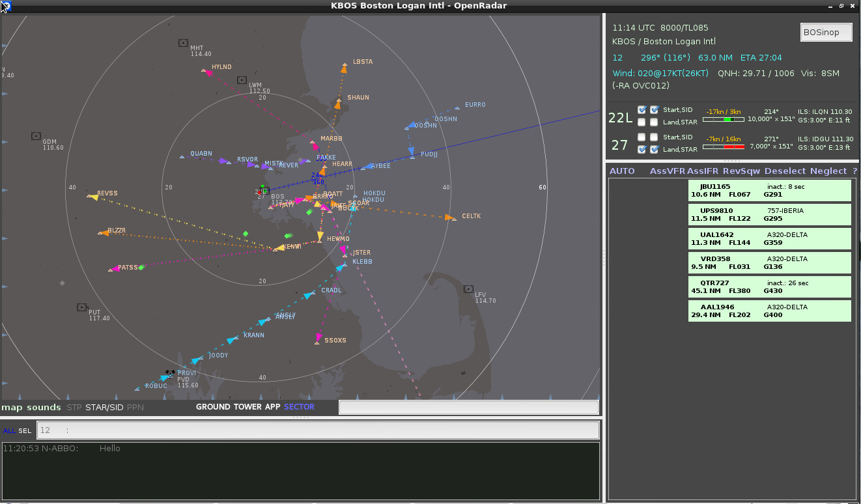Click the yellow arrow at HEWMO waypoint
861x504 pixels.
[x=320, y=236]
